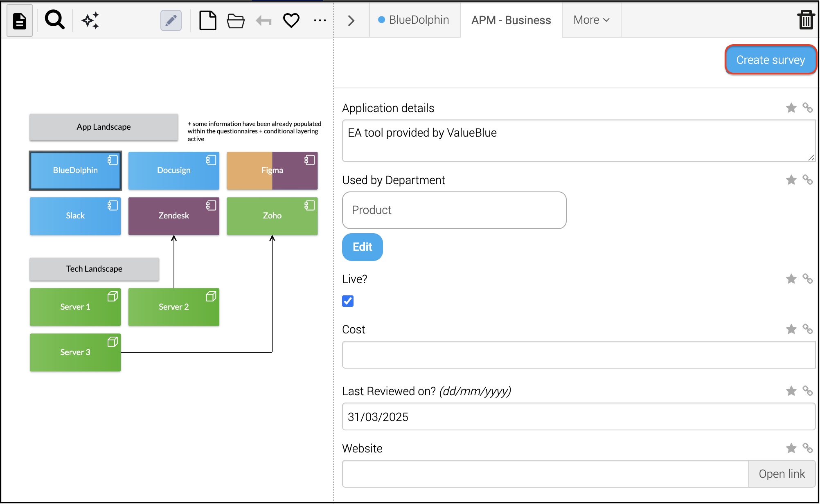
Task: Copy link for Used by Department
Action: pyautogui.click(x=808, y=180)
